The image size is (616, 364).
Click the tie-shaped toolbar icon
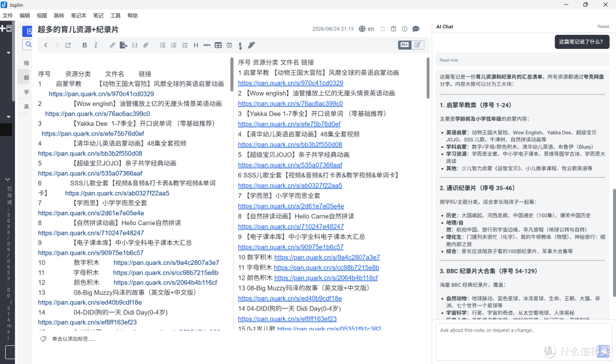241,46
